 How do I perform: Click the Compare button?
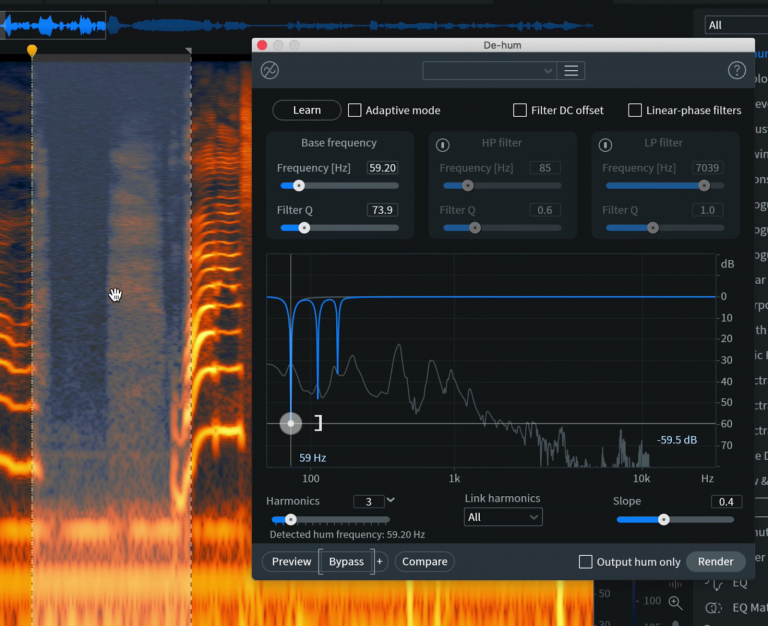tap(425, 562)
